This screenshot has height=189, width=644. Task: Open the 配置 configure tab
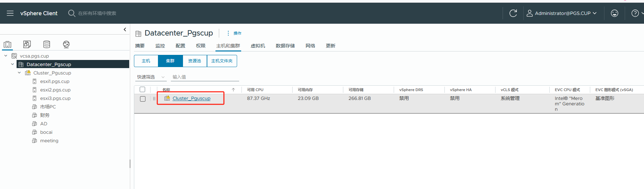point(180,46)
